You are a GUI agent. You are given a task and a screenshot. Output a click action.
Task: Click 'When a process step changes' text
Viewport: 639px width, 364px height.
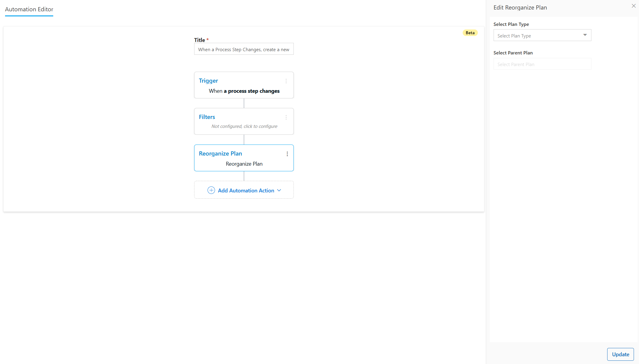coord(244,91)
